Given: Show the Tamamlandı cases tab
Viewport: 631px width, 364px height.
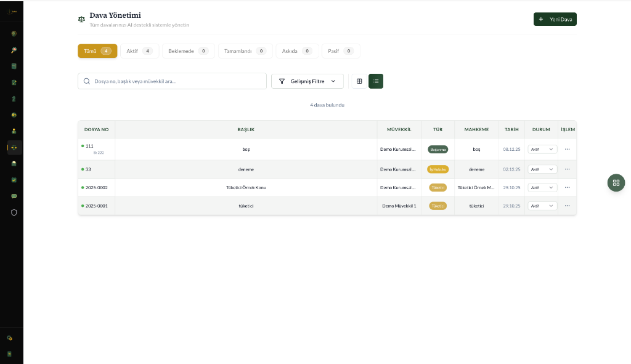Looking at the screenshot, I should (245, 51).
